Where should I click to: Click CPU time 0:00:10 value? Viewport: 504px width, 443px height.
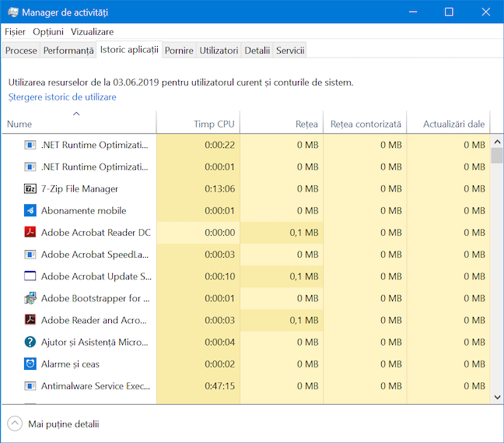pos(220,276)
